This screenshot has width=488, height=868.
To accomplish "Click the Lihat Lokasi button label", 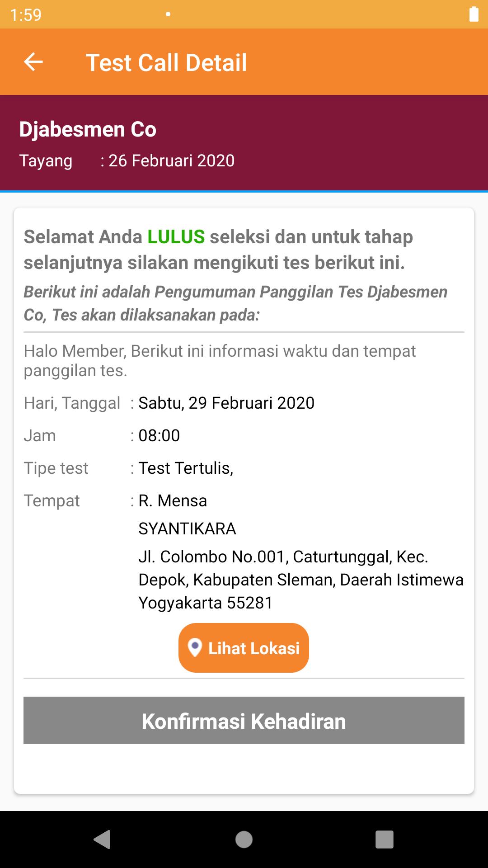I will 254,648.
